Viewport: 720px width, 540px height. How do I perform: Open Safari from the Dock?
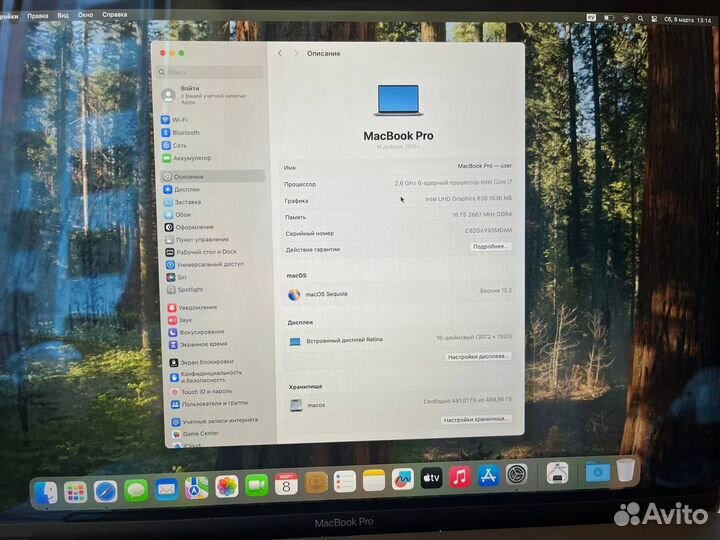coord(106,492)
